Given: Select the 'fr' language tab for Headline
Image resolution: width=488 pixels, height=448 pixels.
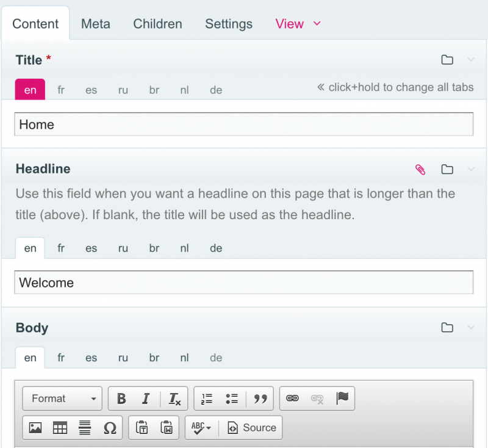Looking at the screenshot, I should (x=61, y=248).
